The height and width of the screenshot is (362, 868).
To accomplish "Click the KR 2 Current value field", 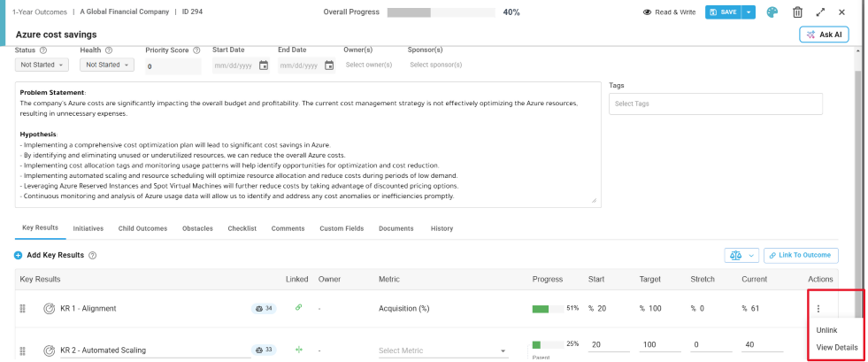I will point(763,345).
